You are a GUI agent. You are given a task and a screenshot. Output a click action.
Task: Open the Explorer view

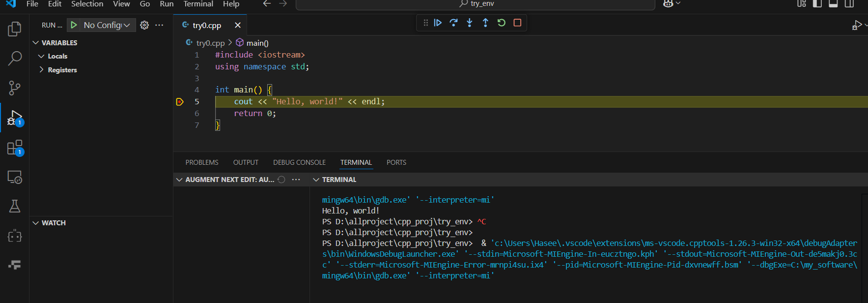click(15, 29)
